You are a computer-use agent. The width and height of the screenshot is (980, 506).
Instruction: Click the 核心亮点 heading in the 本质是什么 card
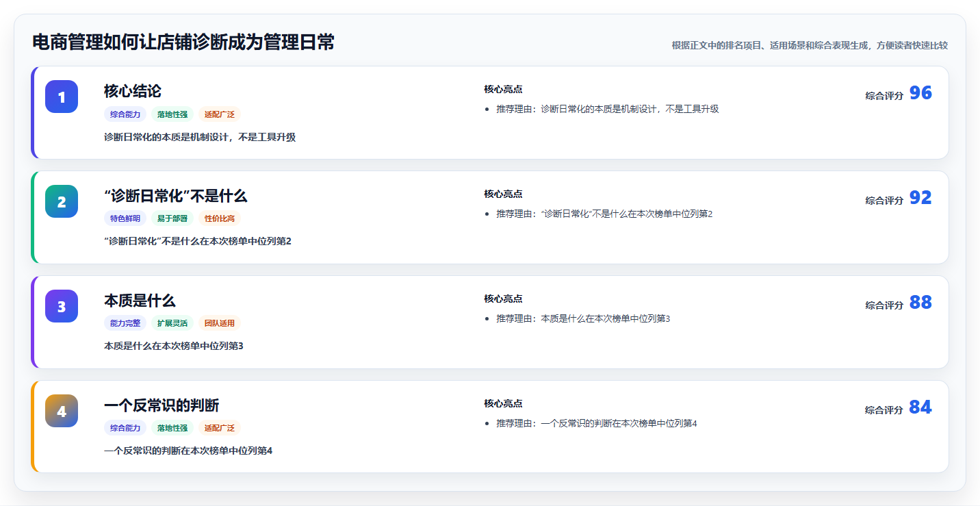503,299
